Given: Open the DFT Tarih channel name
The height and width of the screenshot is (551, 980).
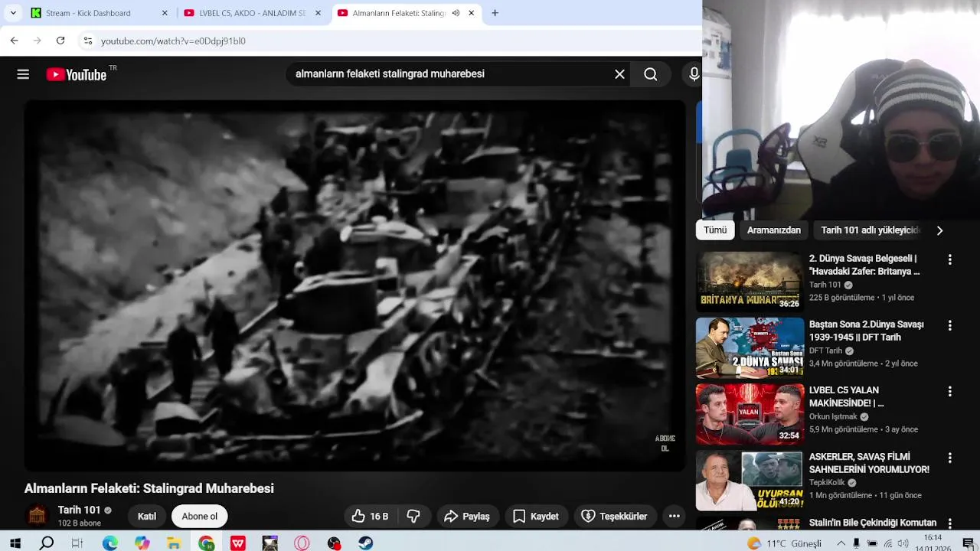Looking at the screenshot, I should click(825, 350).
